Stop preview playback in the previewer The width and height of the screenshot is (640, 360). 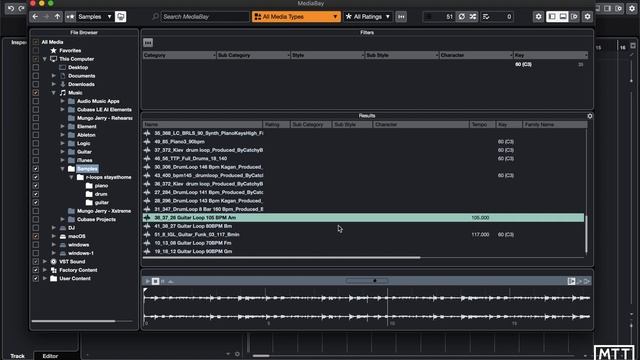[156, 281]
